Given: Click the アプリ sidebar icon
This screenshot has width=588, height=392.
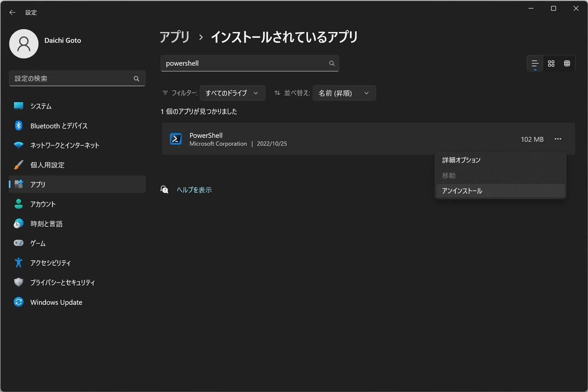Looking at the screenshot, I should point(19,184).
